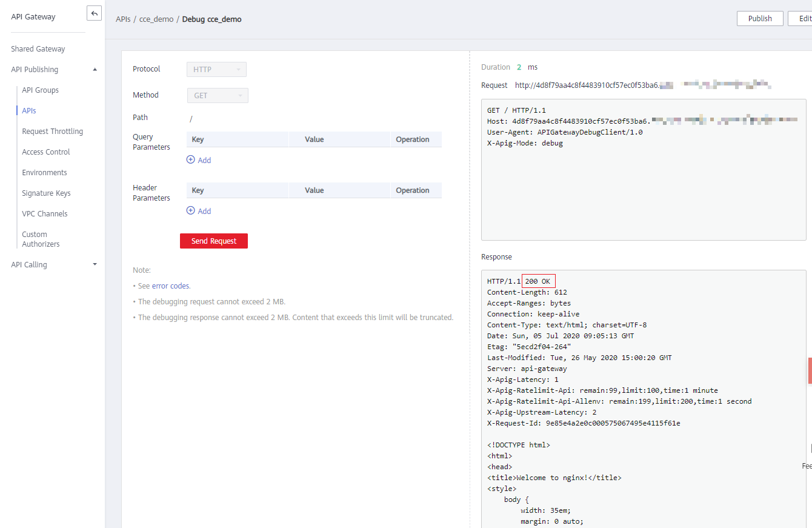812x528 pixels.
Task: Click the request headers text box
Action: click(644, 170)
